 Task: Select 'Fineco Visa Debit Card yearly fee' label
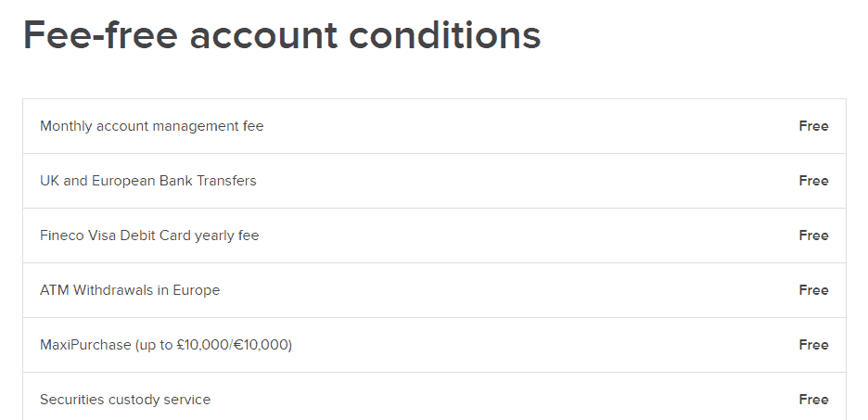[149, 235]
